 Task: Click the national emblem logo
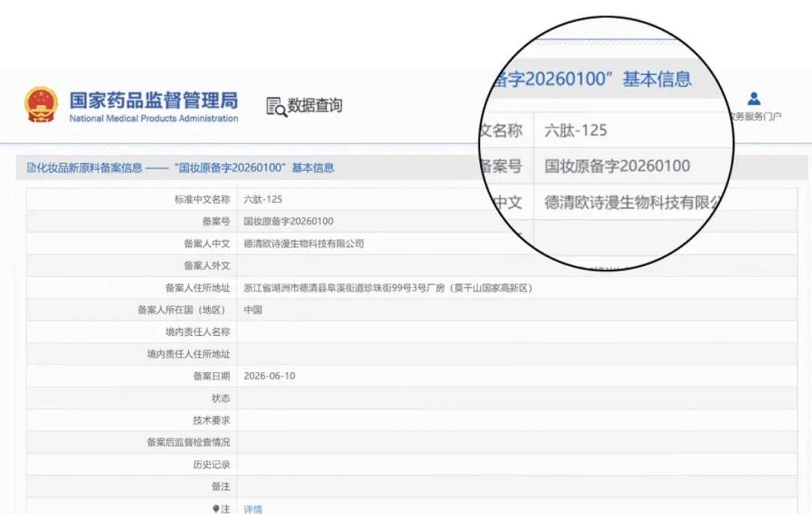pyautogui.click(x=41, y=104)
